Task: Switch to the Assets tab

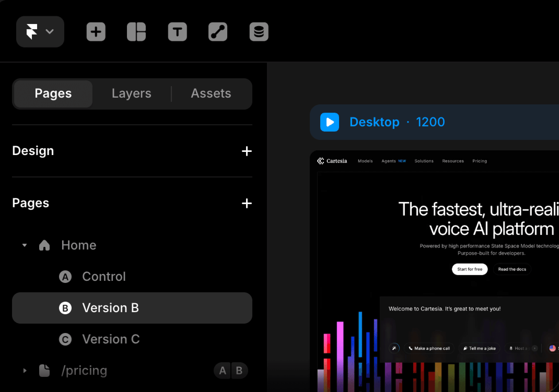Action: click(x=211, y=94)
